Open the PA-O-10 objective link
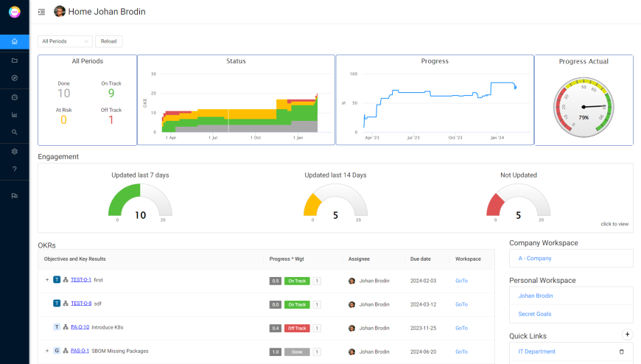This screenshot has width=641, height=364. coord(80,327)
